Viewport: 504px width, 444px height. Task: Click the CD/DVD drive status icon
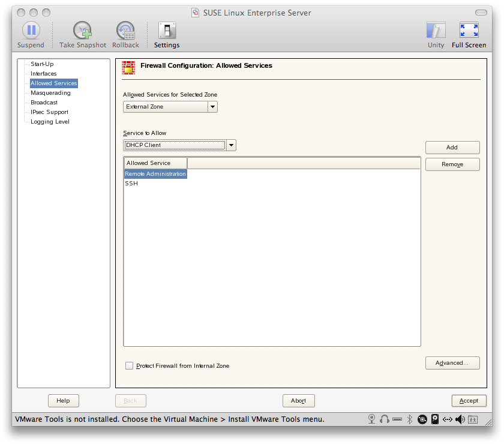coord(422,419)
